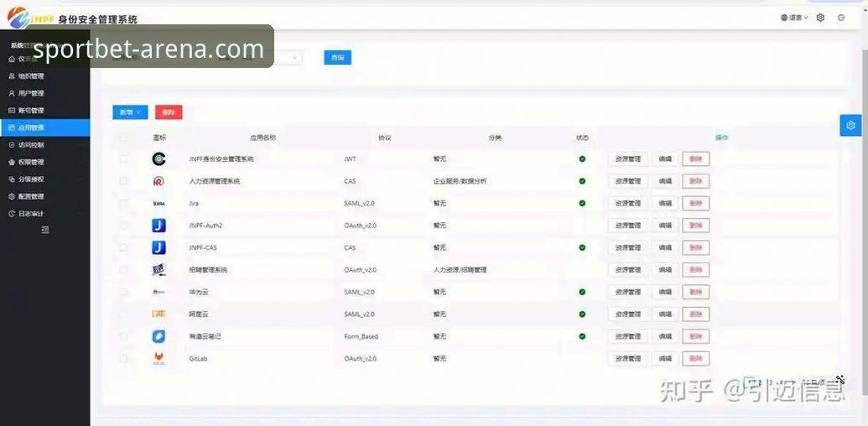Click the 阿里云 app icon
The width and height of the screenshot is (868, 426).
point(159,314)
